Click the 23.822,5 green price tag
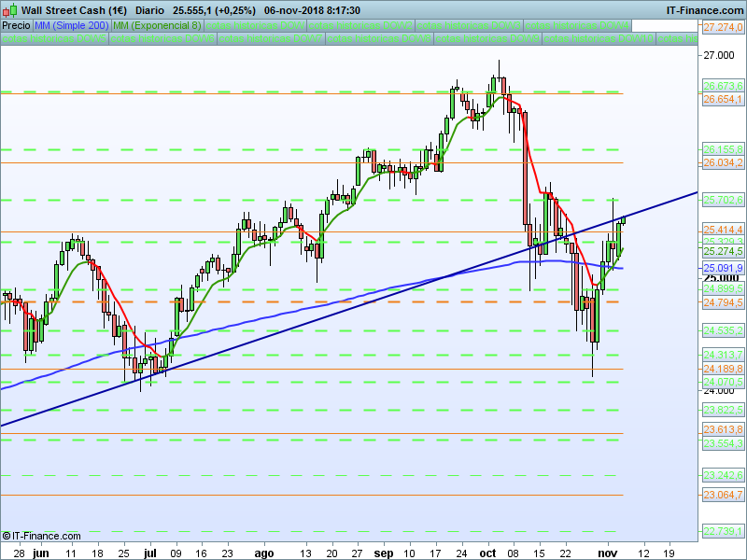This screenshot has height=560, width=747. tap(723, 410)
